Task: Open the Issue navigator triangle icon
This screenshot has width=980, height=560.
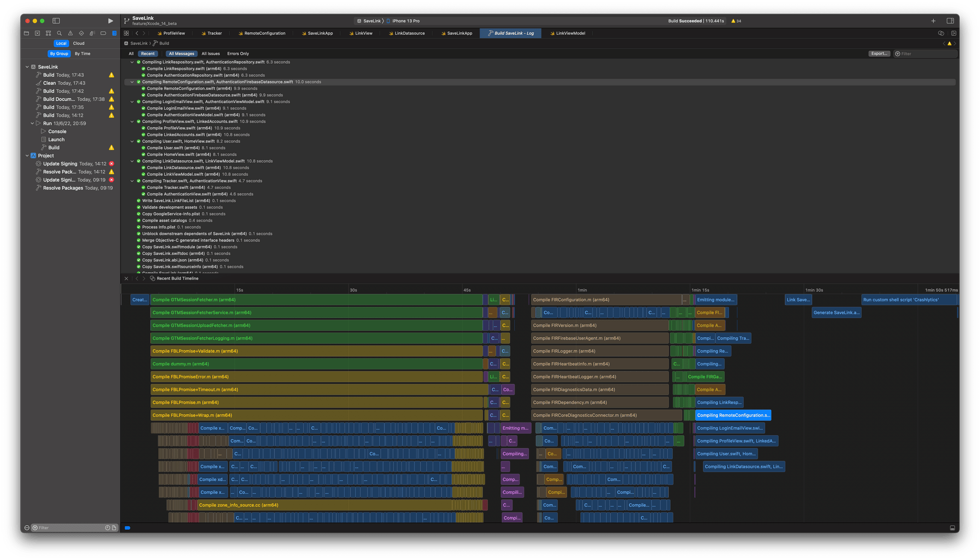Action: (x=70, y=33)
